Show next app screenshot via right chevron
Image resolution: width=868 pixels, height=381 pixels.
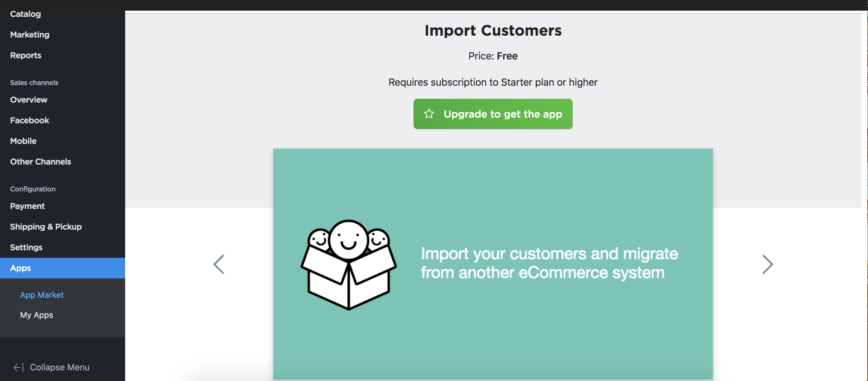[767, 264]
